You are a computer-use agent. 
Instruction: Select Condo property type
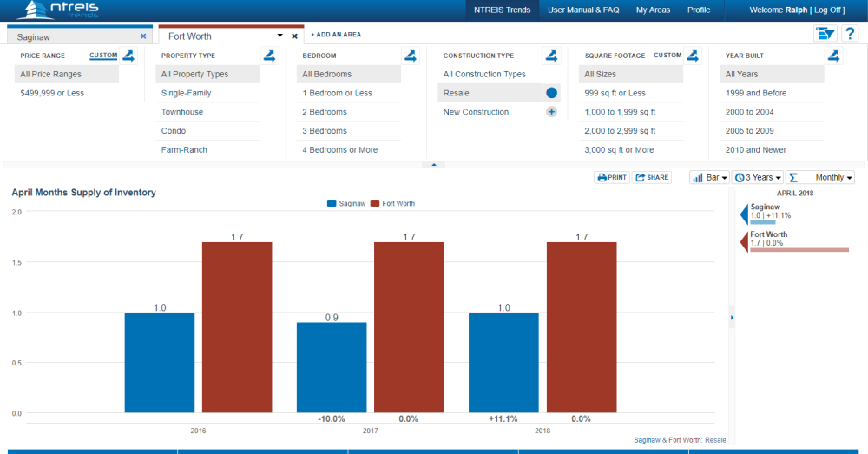208,131
